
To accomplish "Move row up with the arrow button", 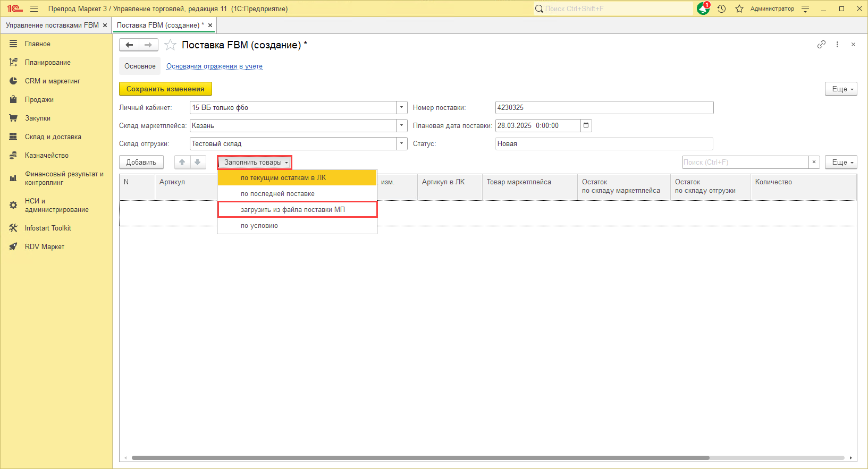I will (182, 162).
